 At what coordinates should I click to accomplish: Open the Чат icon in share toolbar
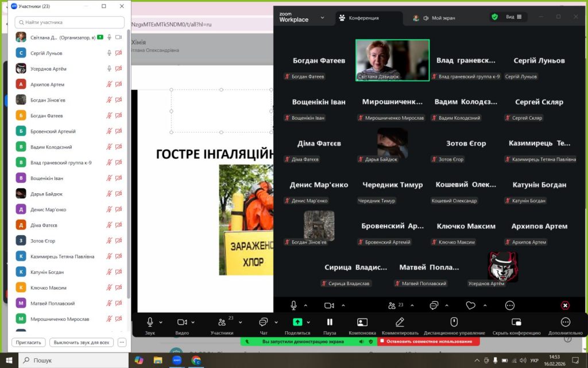coord(263,323)
